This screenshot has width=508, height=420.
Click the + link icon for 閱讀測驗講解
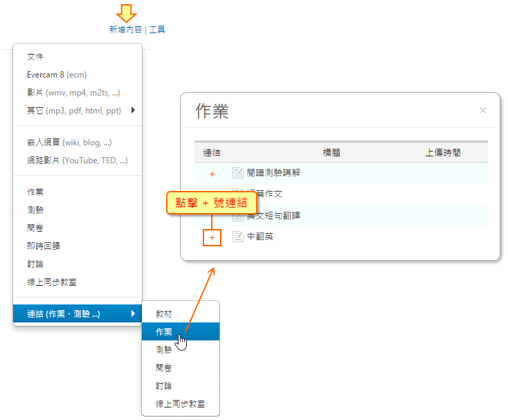[212, 173]
